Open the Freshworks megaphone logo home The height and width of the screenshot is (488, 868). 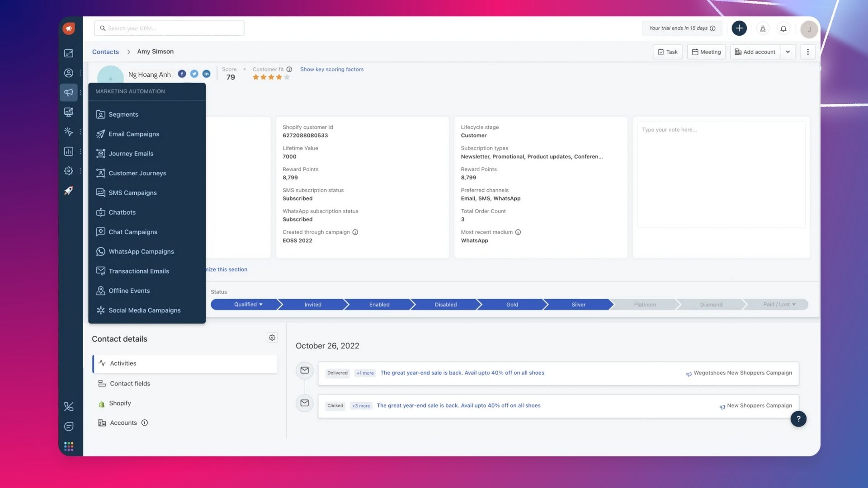69,28
